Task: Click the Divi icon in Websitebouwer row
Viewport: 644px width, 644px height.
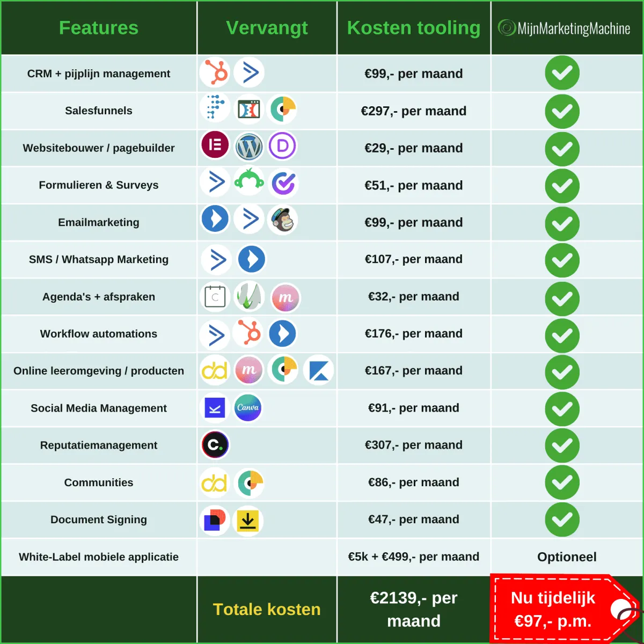Action: click(283, 146)
